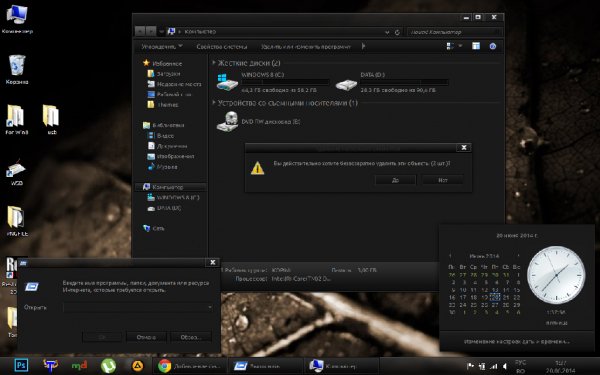Collapse the removable media devices group

coord(214,103)
